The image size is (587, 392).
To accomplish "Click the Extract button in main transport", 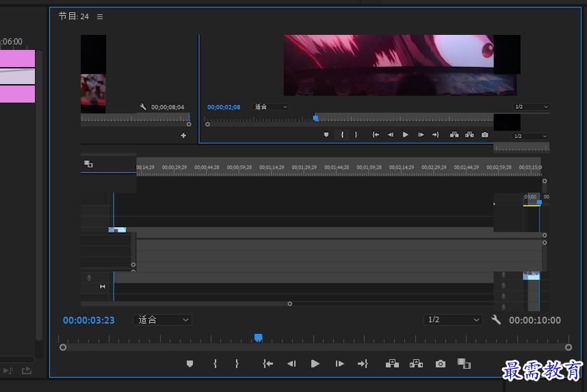I will pos(416,363).
